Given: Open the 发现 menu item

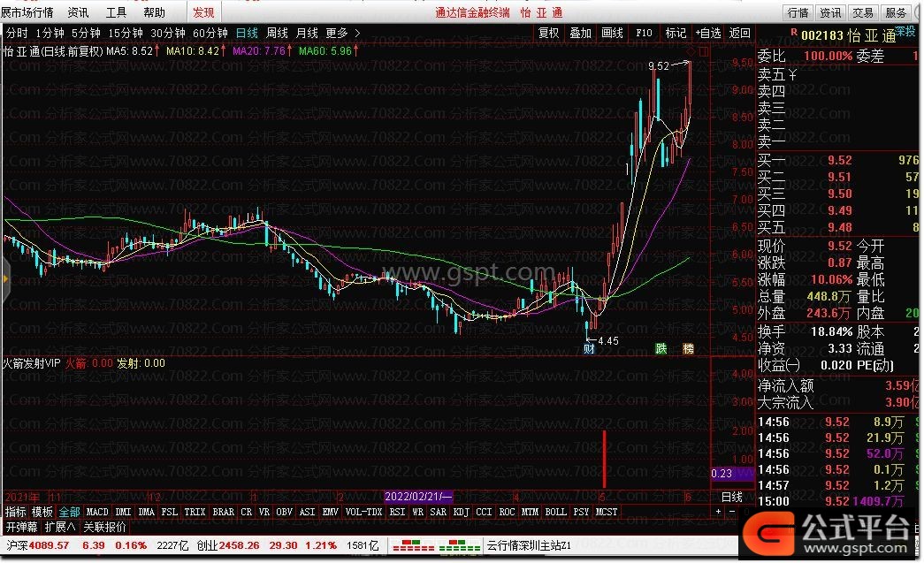Looking at the screenshot, I should (x=204, y=12).
